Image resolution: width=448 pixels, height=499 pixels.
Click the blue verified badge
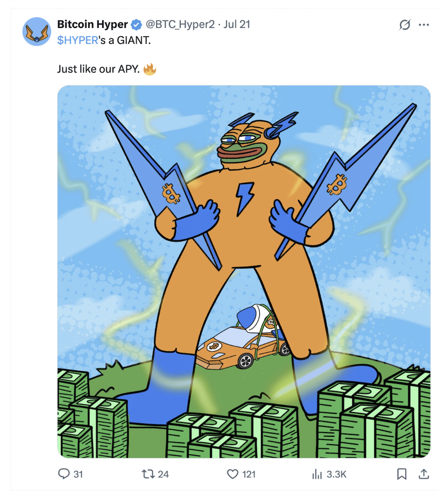137,25
